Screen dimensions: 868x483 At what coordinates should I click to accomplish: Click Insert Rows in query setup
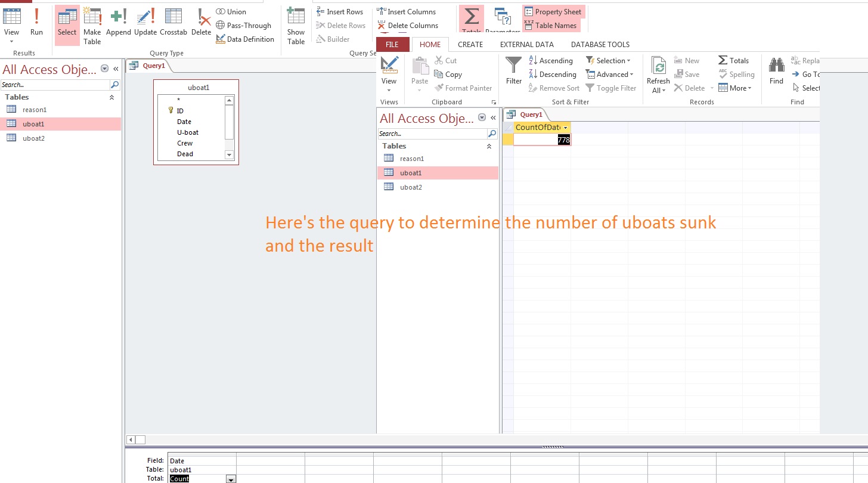339,11
